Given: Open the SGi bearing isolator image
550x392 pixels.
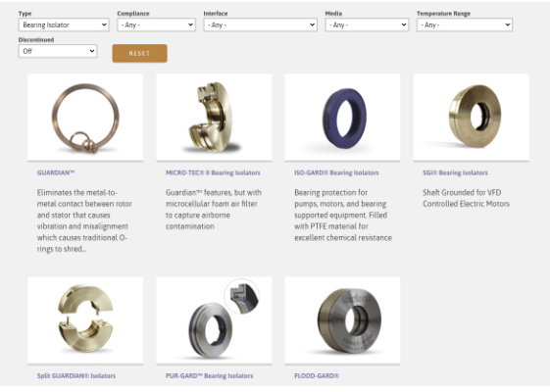Looking at the screenshot, I should (x=471, y=117).
